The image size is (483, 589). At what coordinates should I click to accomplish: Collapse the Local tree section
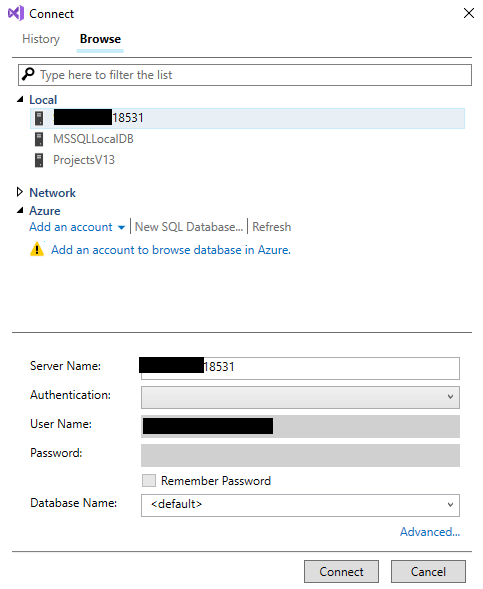pos(20,99)
